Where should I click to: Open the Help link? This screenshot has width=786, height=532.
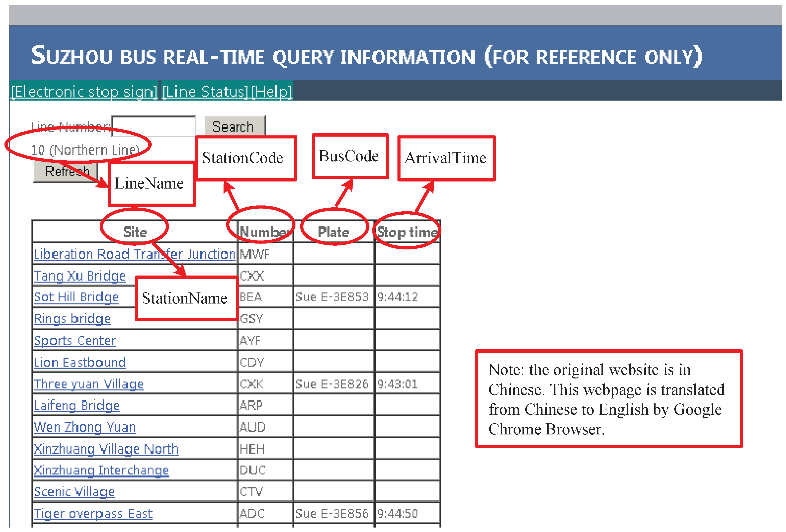point(271,91)
